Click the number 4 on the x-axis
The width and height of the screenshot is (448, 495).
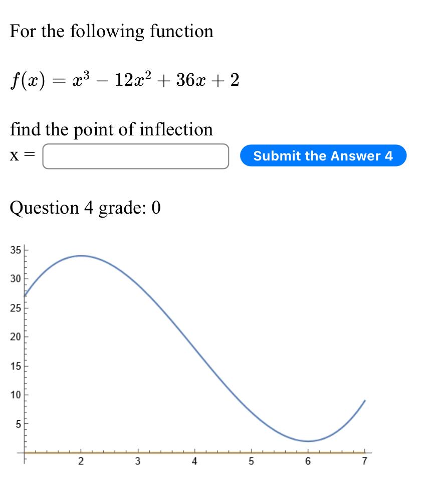point(194,460)
